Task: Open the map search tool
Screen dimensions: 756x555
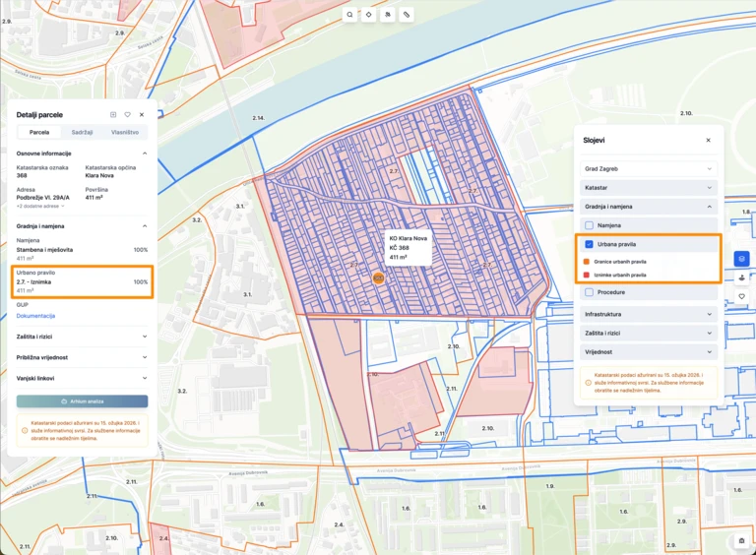Action: coord(349,15)
